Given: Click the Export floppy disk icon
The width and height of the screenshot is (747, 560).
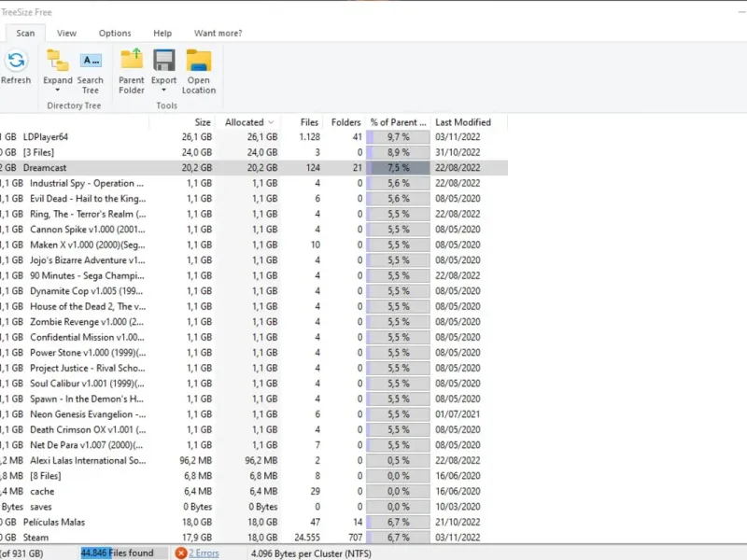Looking at the screenshot, I should 164,61.
